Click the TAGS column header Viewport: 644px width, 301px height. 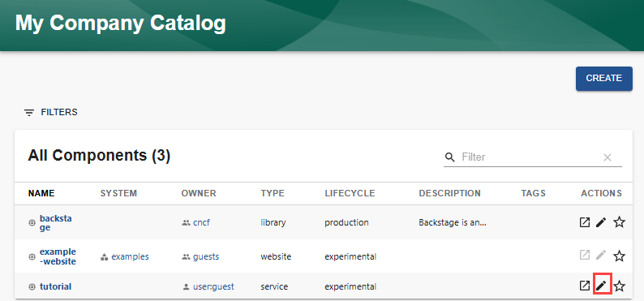coord(534,193)
